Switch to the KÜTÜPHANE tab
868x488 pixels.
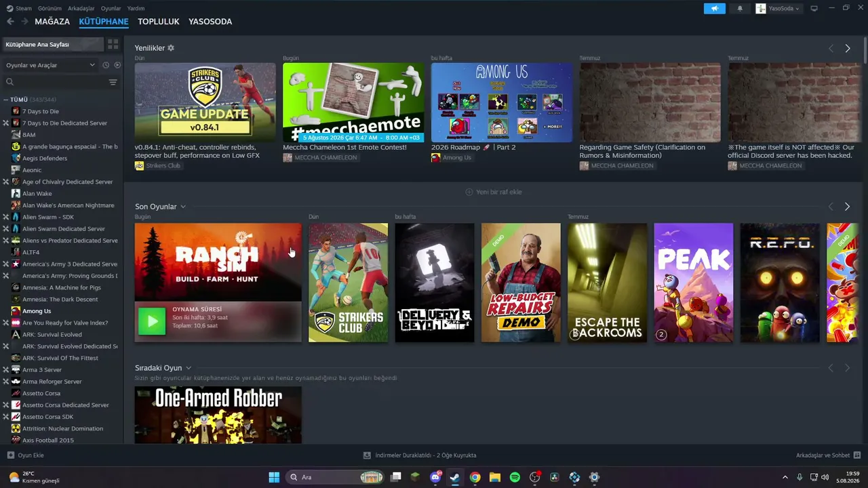[104, 22]
